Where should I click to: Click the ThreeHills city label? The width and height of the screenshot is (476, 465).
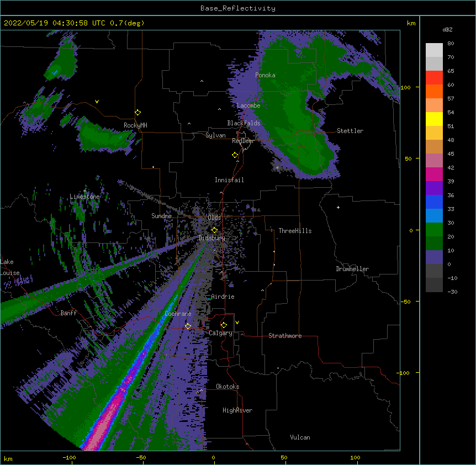pyautogui.click(x=295, y=231)
